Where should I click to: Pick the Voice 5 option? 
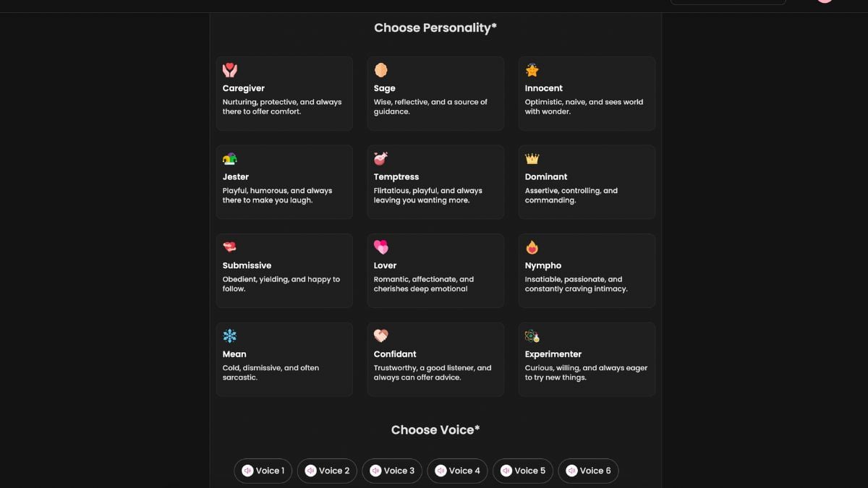[x=523, y=471]
